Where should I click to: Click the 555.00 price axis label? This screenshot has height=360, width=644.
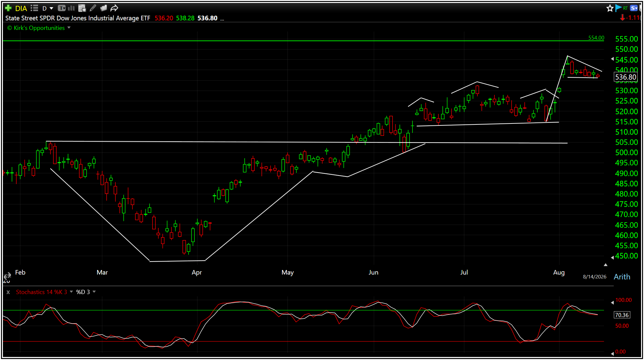click(x=626, y=39)
